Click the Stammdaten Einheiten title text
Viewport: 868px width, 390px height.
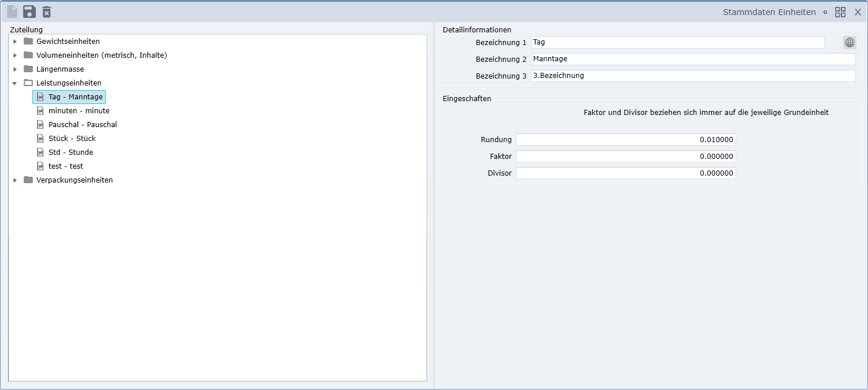click(769, 12)
